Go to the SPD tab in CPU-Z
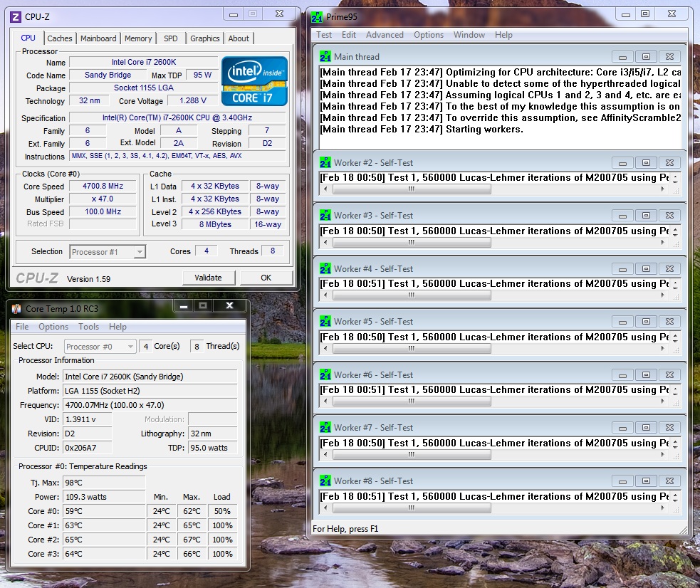The image size is (700, 588). 170,38
